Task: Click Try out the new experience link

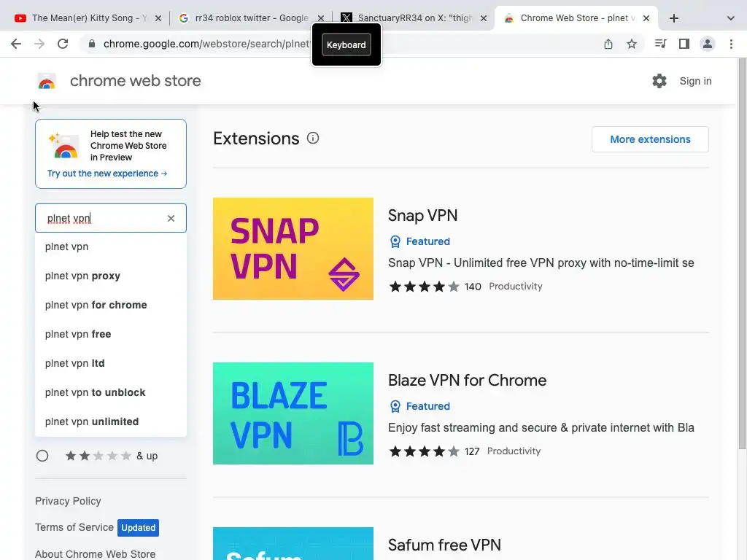Action: point(107,174)
